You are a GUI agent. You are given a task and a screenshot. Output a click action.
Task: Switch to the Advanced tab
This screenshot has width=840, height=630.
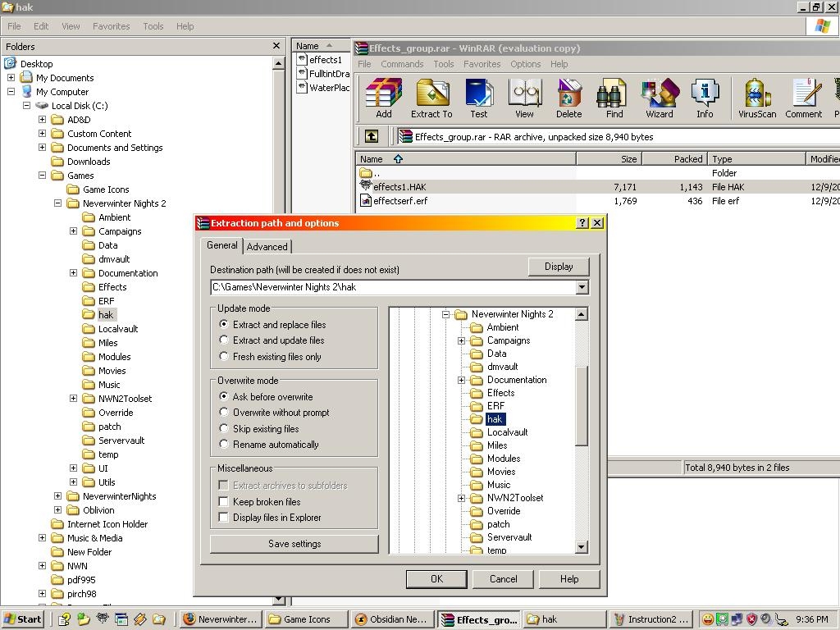(267, 246)
